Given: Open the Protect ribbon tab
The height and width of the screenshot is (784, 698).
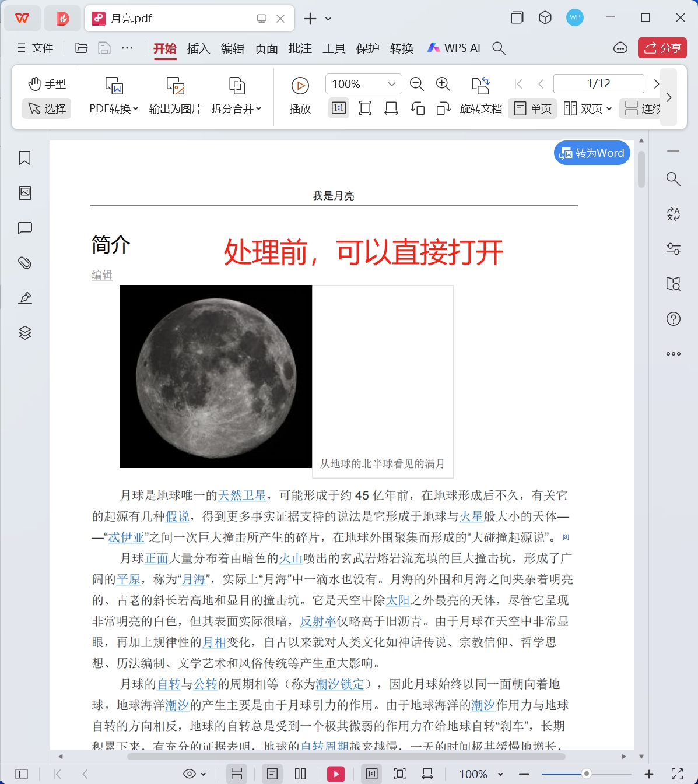Looking at the screenshot, I should pyautogui.click(x=367, y=48).
